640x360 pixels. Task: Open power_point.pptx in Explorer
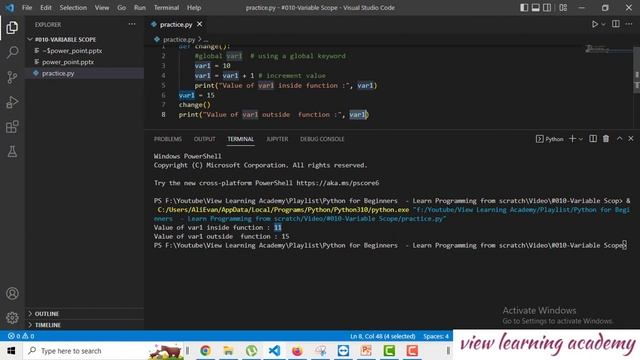(x=68, y=62)
